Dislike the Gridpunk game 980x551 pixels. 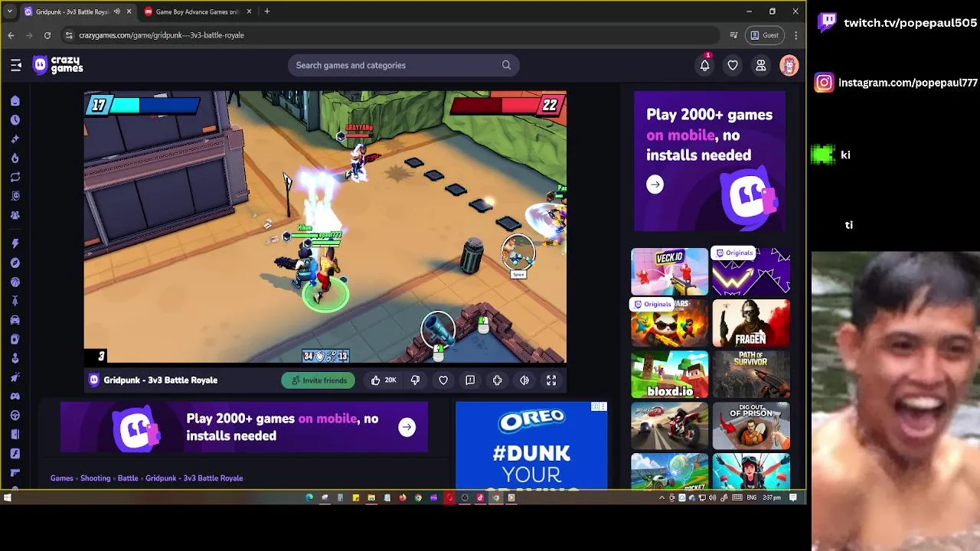pos(415,380)
